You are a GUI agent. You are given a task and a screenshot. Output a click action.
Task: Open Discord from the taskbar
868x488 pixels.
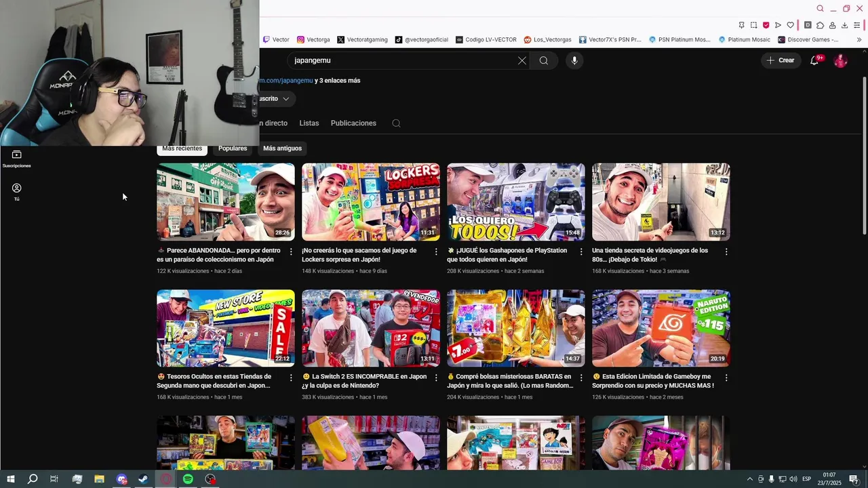coord(121,479)
